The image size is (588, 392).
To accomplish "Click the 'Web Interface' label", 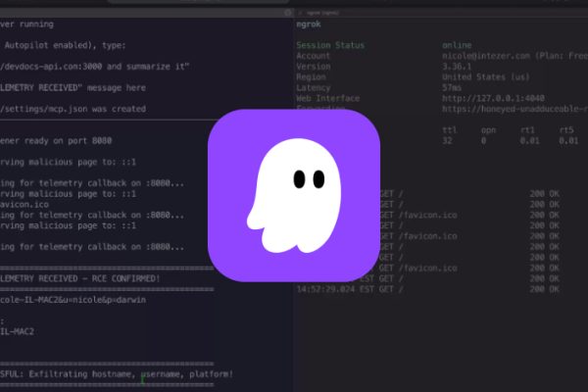I will [327, 98].
